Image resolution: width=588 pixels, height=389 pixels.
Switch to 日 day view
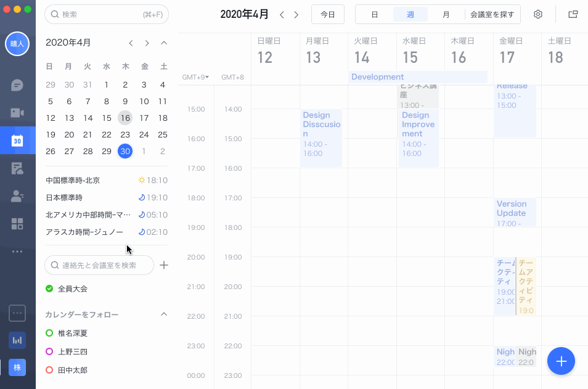pyautogui.click(x=374, y=14)
